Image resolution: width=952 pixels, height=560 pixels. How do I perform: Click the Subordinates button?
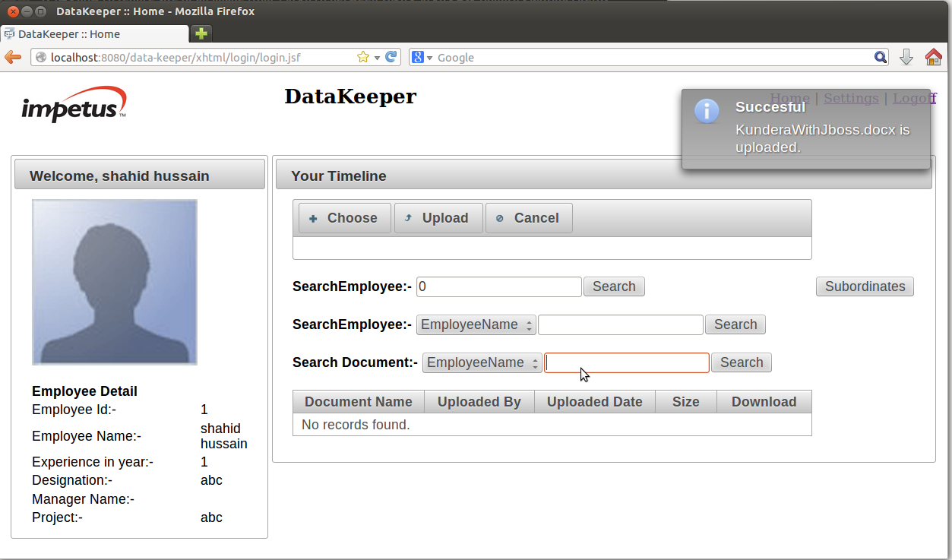pos(865,286)
